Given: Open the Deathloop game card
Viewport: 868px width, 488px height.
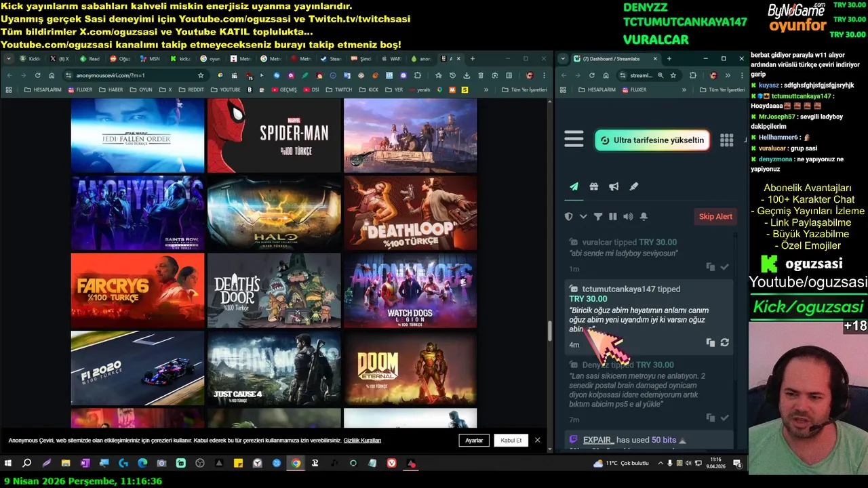Looking at the screenshot, I should (410, 213).
